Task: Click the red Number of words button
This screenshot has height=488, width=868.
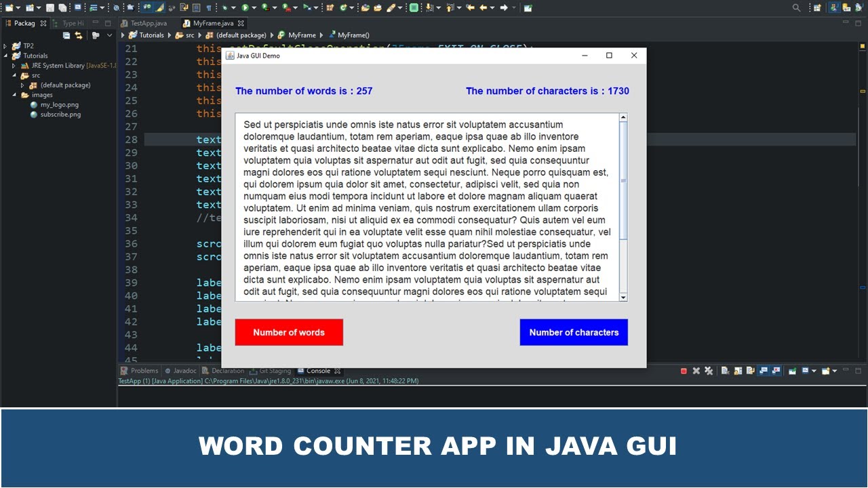Action: [289, 332]
